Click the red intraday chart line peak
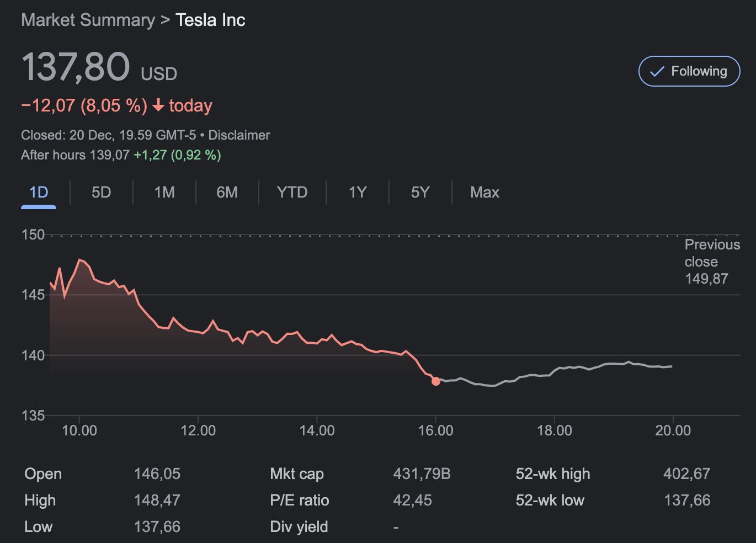756x543 pixels. [x=81, y=260]
